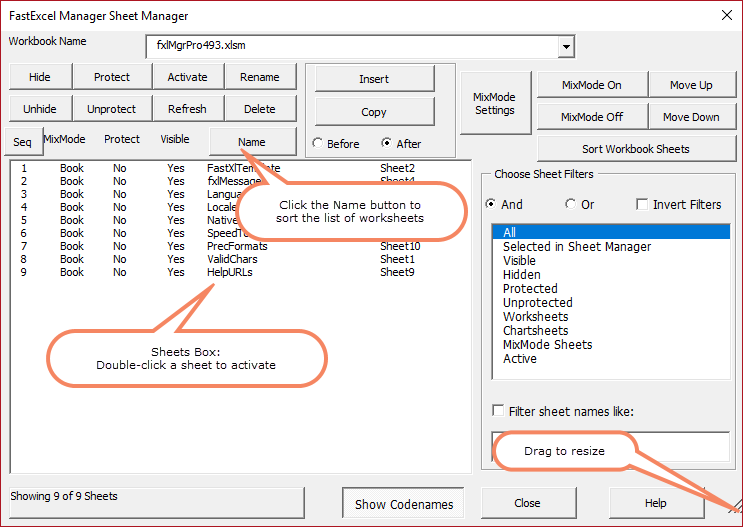This screenshot has height=527, width=745.
Task: Click the Move Down button
Action: (x=691, y=117)
